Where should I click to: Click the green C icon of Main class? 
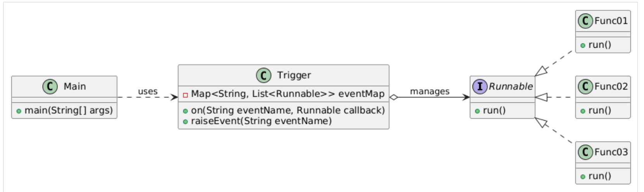tap(50, 86)
